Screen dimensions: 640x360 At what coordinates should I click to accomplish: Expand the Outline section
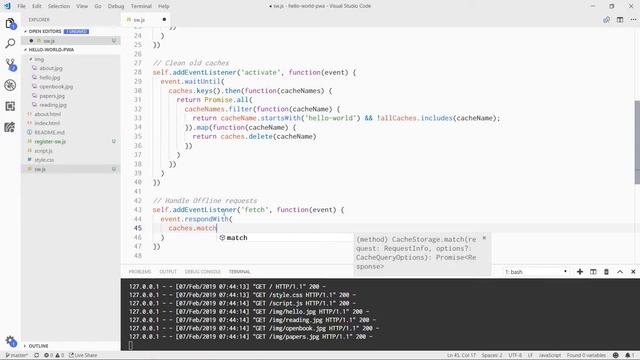[38, 346]
